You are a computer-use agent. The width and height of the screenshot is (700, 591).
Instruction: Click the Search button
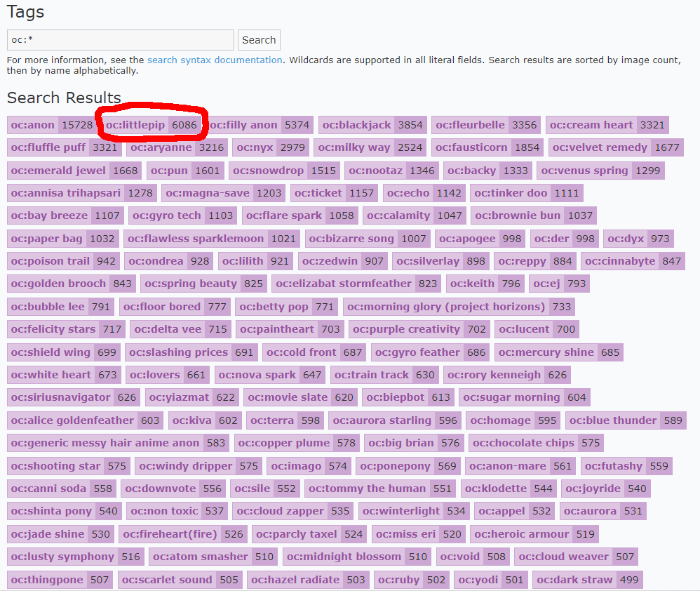coord(259,40)
